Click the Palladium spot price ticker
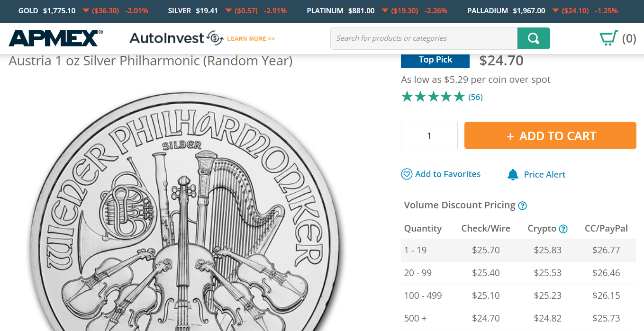This screenshot has width=644, height=331. click(542, 10)
